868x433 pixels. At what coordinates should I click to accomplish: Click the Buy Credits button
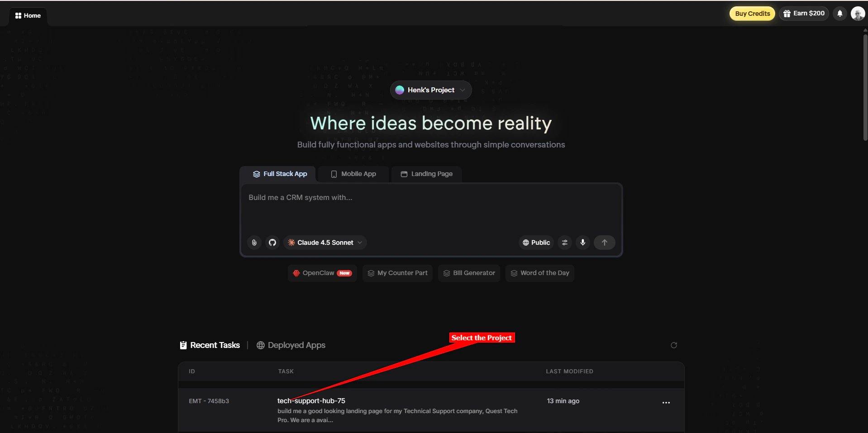752,14
